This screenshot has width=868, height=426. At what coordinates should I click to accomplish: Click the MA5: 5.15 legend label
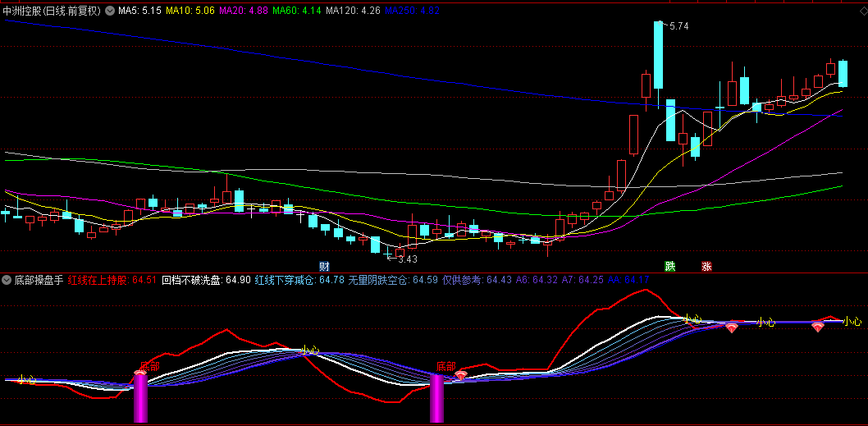[x=140, y=11]
